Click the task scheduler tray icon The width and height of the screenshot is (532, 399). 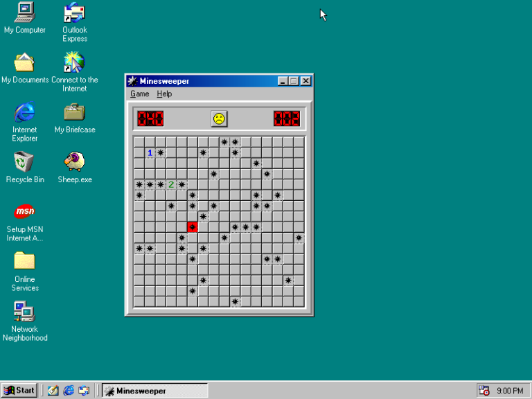tap(484, 391)
